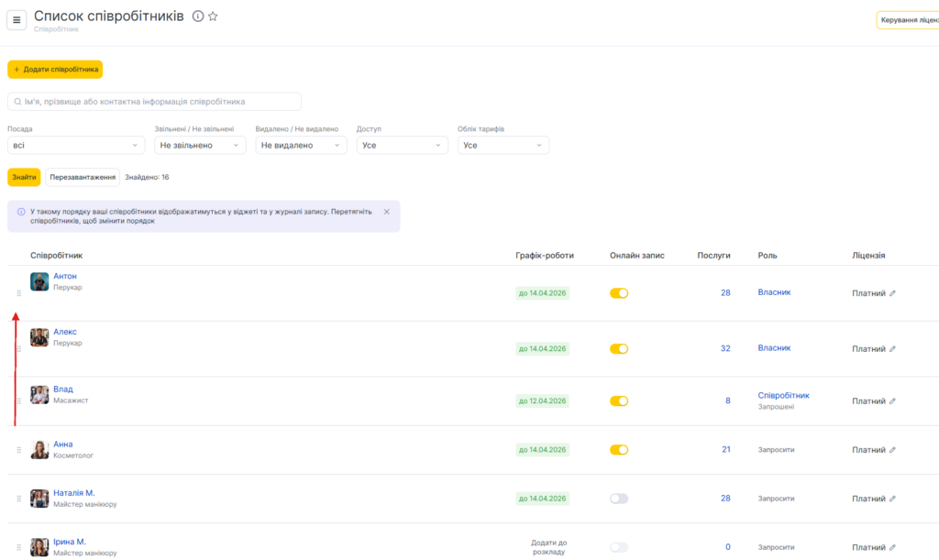Click Влад's avatar photo
The image size is (939, 560).
click(x=39, y=395)
